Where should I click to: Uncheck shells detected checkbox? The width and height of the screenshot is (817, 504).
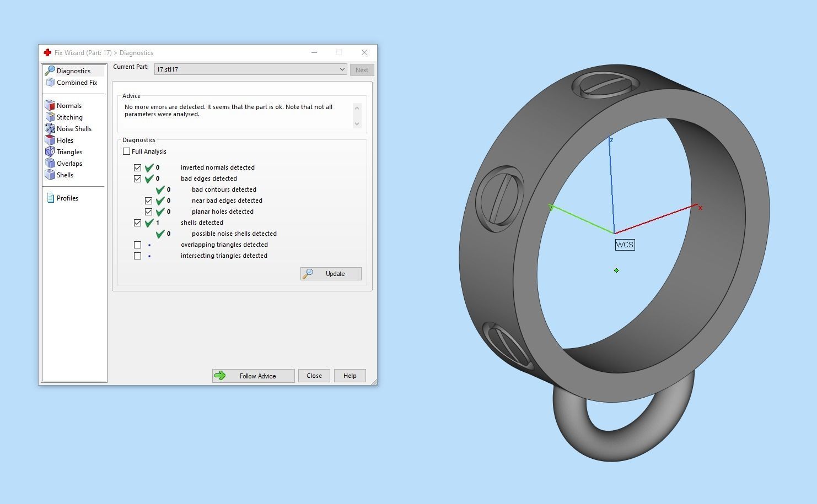click(x=137, y=223)
